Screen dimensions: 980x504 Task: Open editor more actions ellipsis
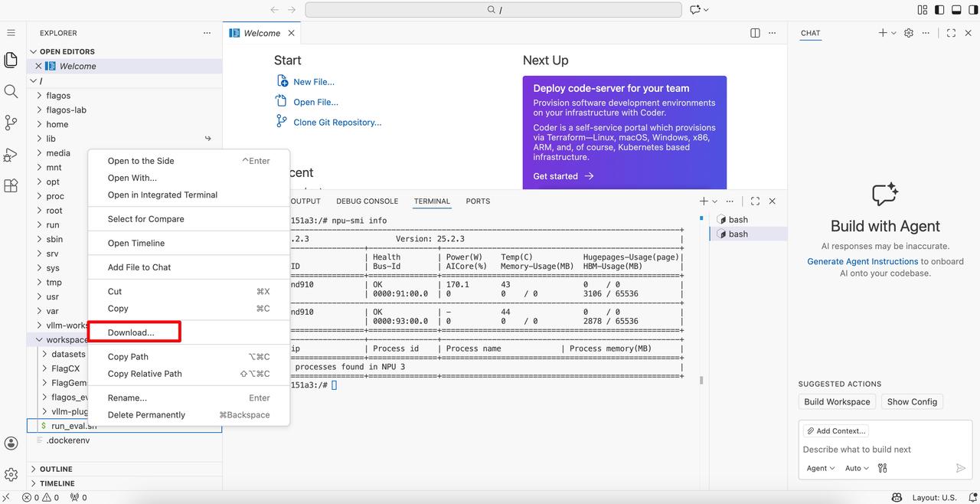point(773,33)
